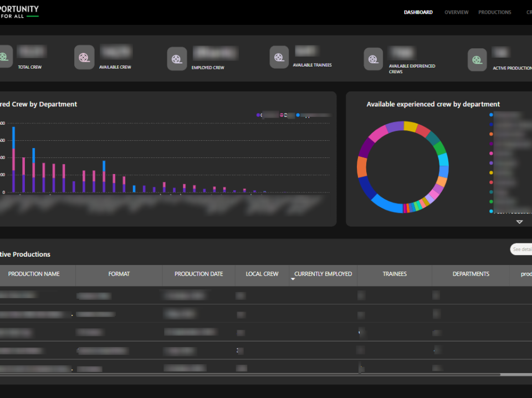532x398 pixels.
Task: Open See details for Active Productions
Action: pyautogui.click(x=521, y=249)
